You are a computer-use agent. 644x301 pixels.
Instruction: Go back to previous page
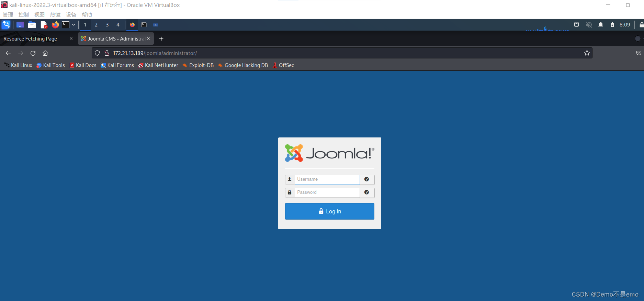(8, 53)
